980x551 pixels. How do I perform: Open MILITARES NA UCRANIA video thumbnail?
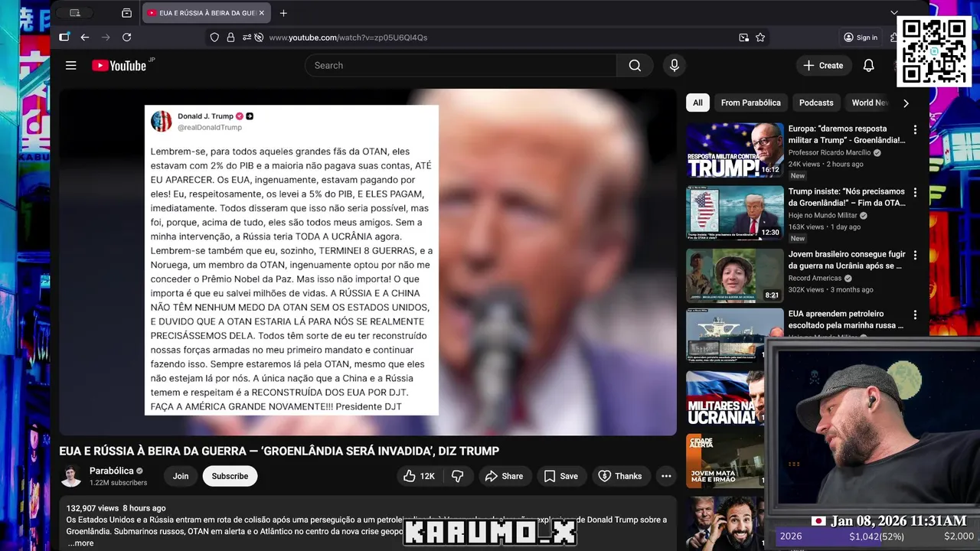tap(725, 399)
